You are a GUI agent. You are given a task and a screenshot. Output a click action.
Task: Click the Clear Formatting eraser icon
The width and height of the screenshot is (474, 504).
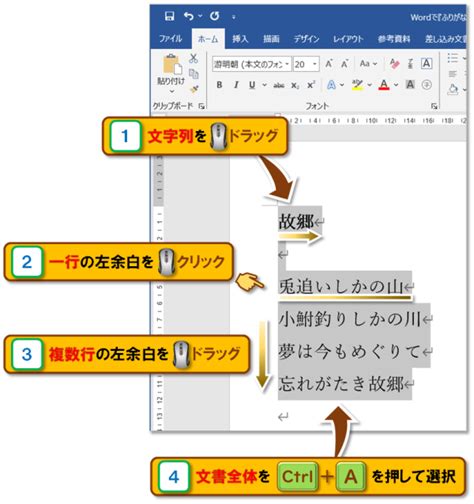click(394, 63)
